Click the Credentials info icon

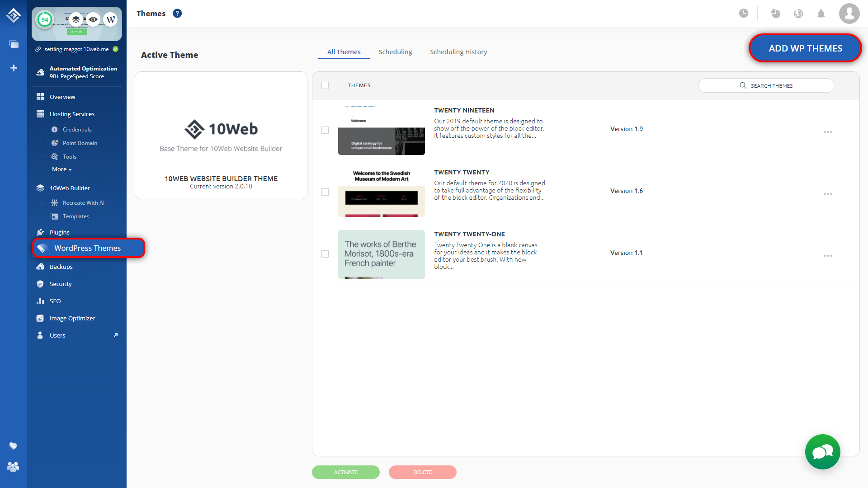point(55,130)
